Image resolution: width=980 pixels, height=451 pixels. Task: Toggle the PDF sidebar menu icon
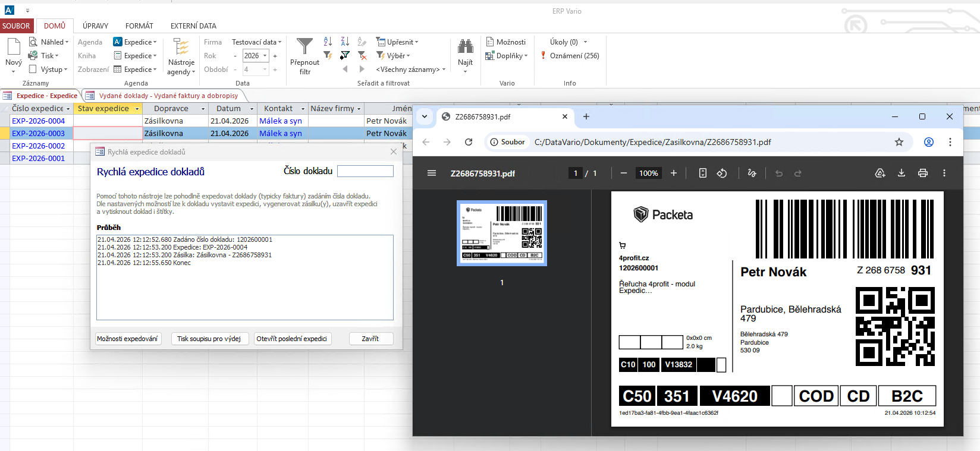(432, 173)
